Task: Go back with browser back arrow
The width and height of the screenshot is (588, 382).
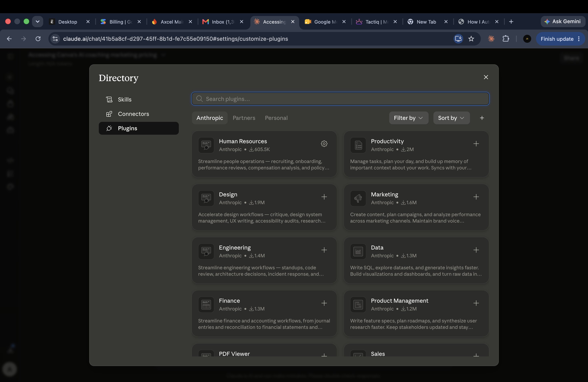Action: pyautogui.click(x=9, y=39)
